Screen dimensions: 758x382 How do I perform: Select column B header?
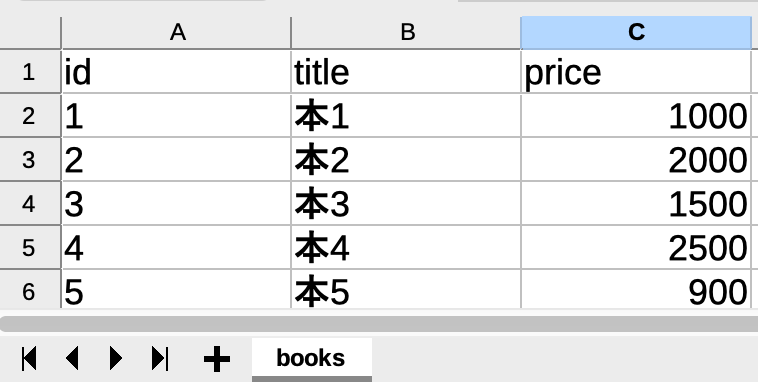point(406,32)
